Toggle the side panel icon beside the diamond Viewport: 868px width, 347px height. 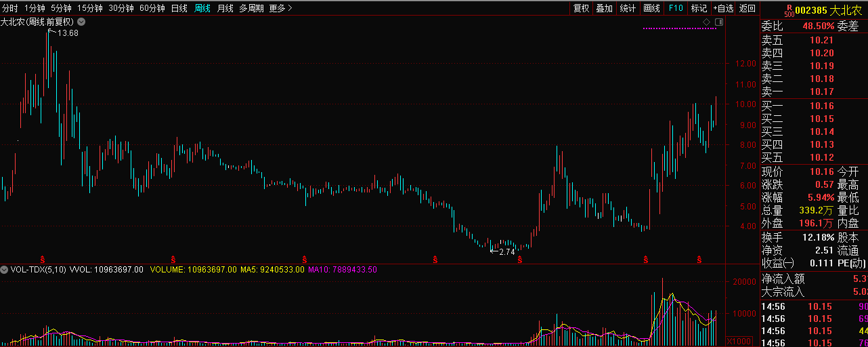pyautogui.click(x=718, y=22)
